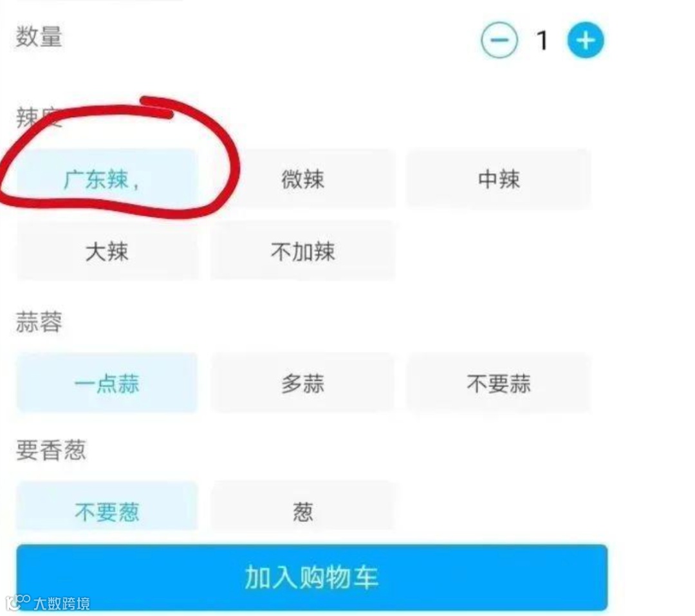Image resolution: width=695 pixels, height=616 pixels.
Task: Click the 蒜蓉 section heading
Action: click(39, 322)
